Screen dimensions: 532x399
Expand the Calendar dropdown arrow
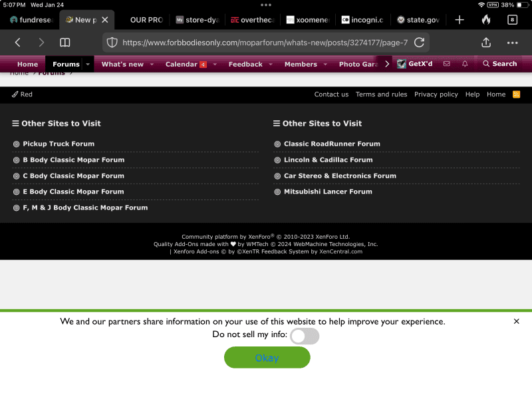pyautogui.click(x=215, y=64)
